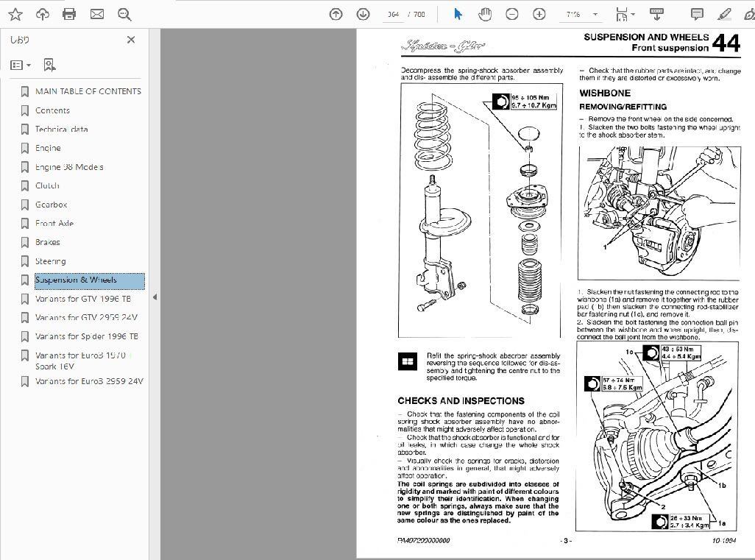Activate the hand pan tool
Image resolution: width=755 pixels, height=560 pixels.
coord(485,15)
